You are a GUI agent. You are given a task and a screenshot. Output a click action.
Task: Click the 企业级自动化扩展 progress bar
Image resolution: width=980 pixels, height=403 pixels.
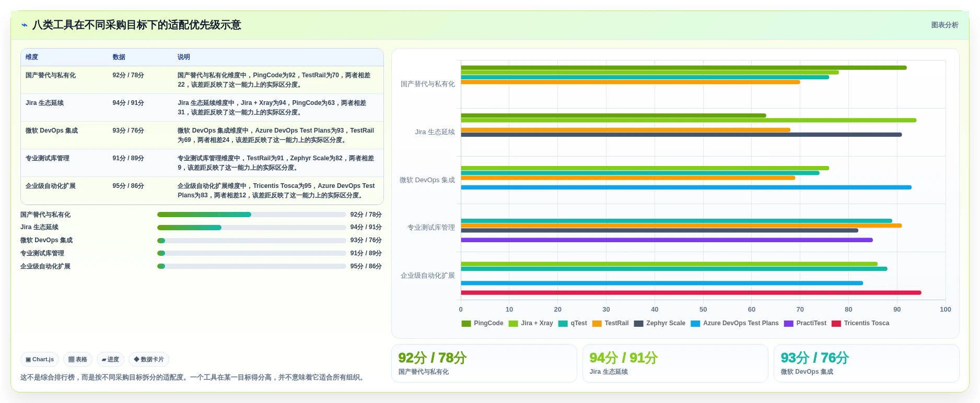252,266
